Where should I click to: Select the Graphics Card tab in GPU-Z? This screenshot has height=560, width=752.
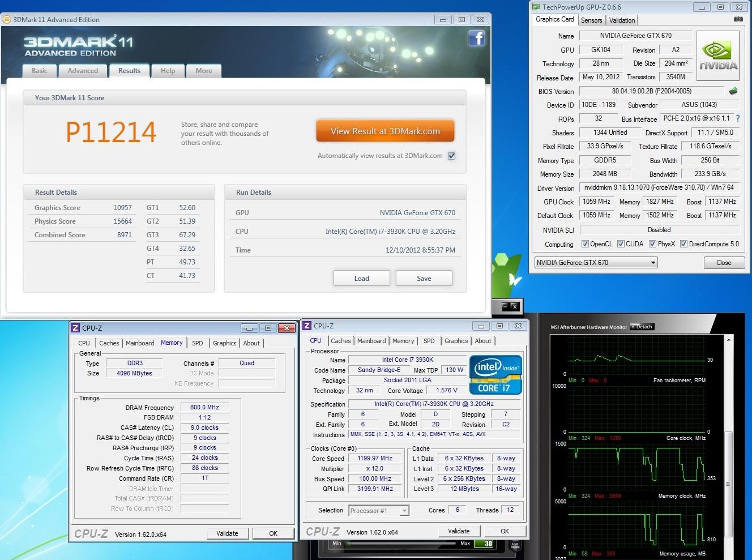pos(555,19)
